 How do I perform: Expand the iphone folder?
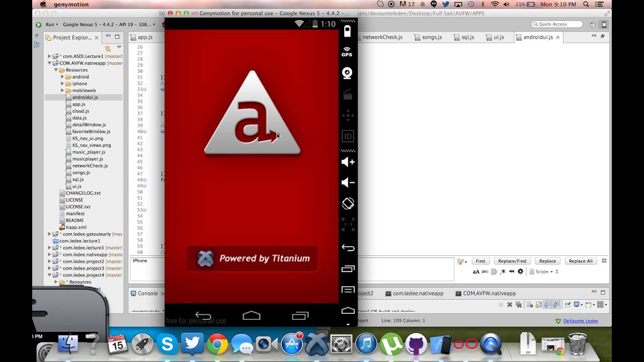tap(62, 83)
